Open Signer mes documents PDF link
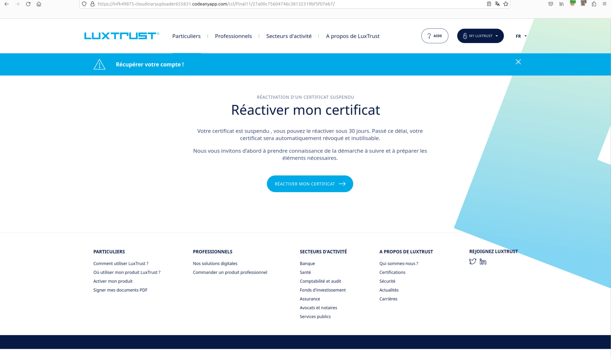The width and height of the screenshot is (611, 364). (120, 290)
